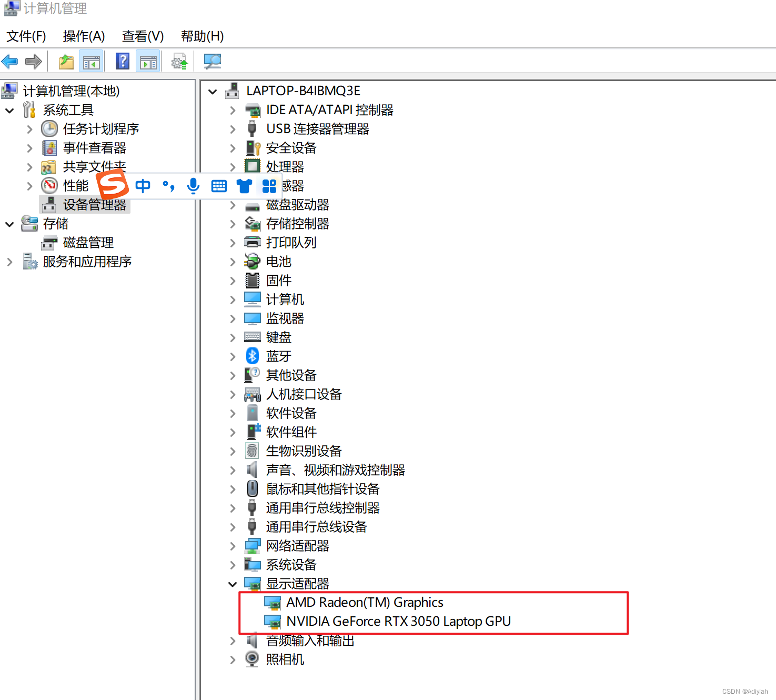Expand the 磁盘驱动器 category
The width and height of the screenshot is (776, 700).
pos(233,205)
